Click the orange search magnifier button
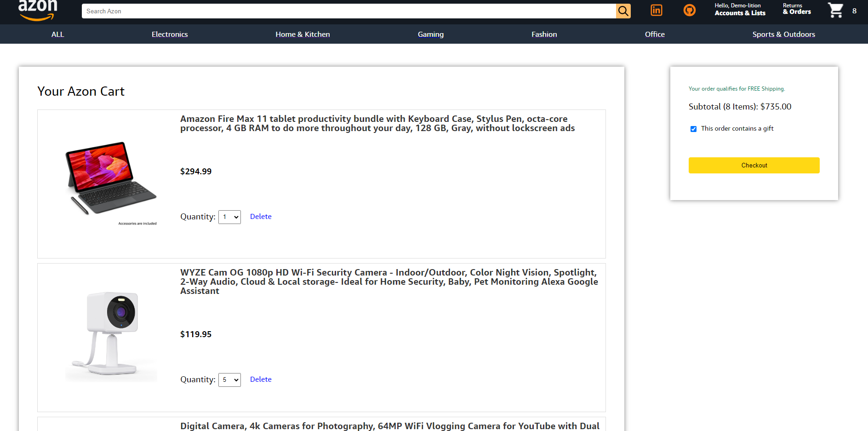The height and width of the screenshot is (431, 868). click(x=623, y=11)
